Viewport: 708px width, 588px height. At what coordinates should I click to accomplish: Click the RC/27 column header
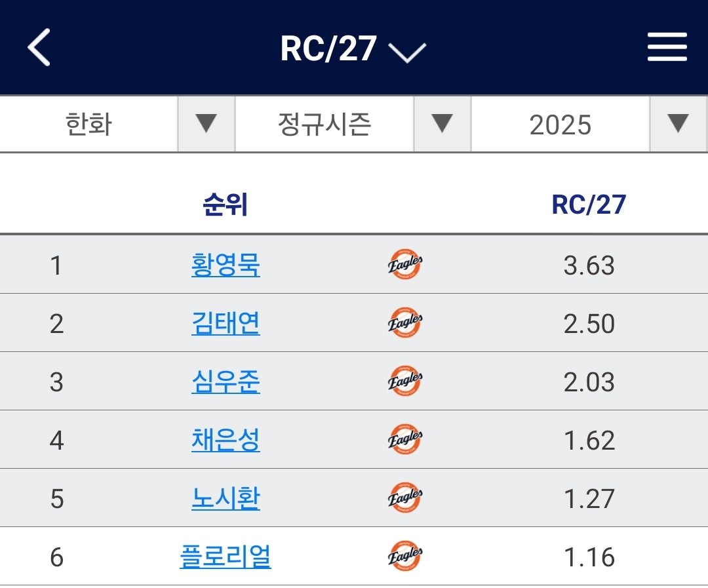tap(589, 205)
